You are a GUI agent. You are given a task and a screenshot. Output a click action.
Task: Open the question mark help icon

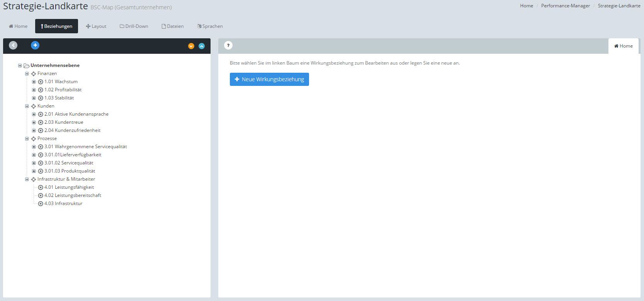click(x=228, y=45)
